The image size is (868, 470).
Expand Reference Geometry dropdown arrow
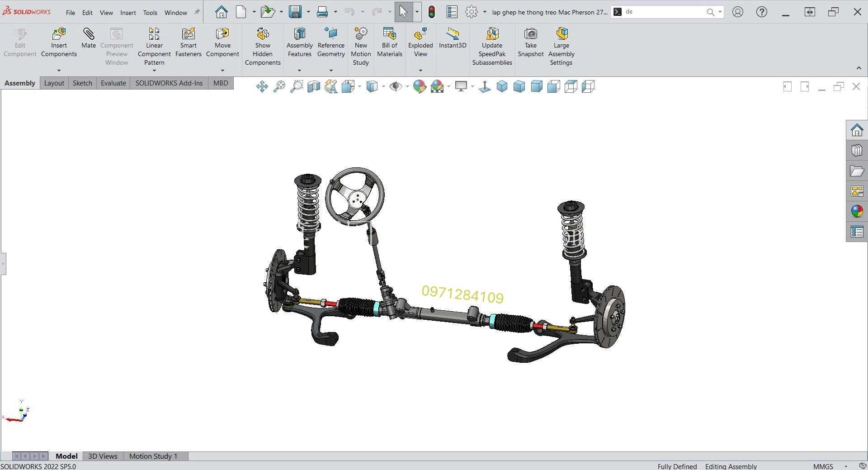(x=331, y=71)
